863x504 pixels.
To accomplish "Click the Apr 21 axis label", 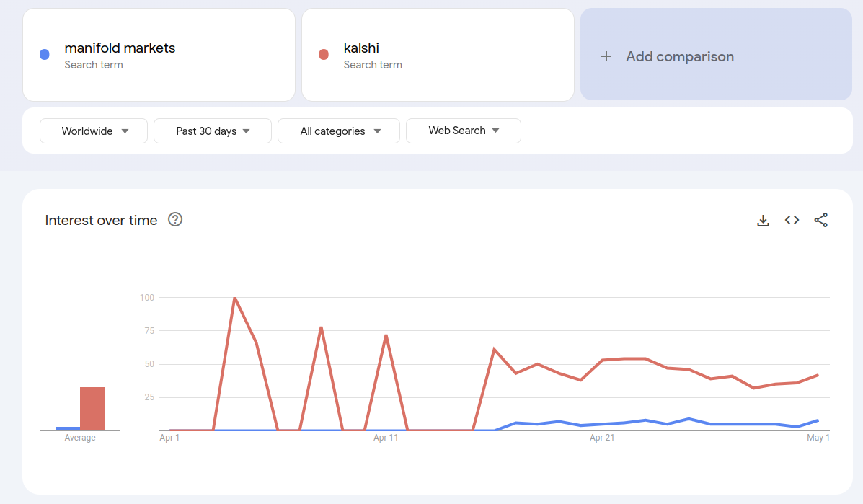I will point(601,438).
